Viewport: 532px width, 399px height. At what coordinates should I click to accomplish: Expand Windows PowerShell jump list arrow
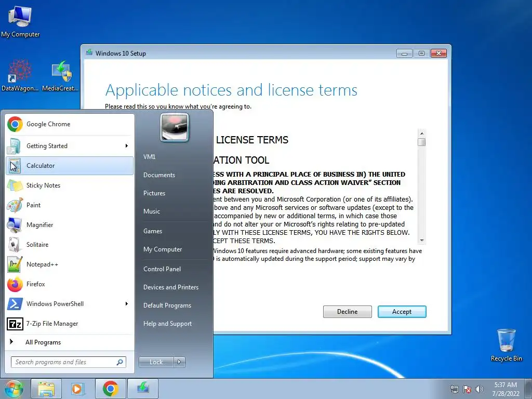coord(127,303)
